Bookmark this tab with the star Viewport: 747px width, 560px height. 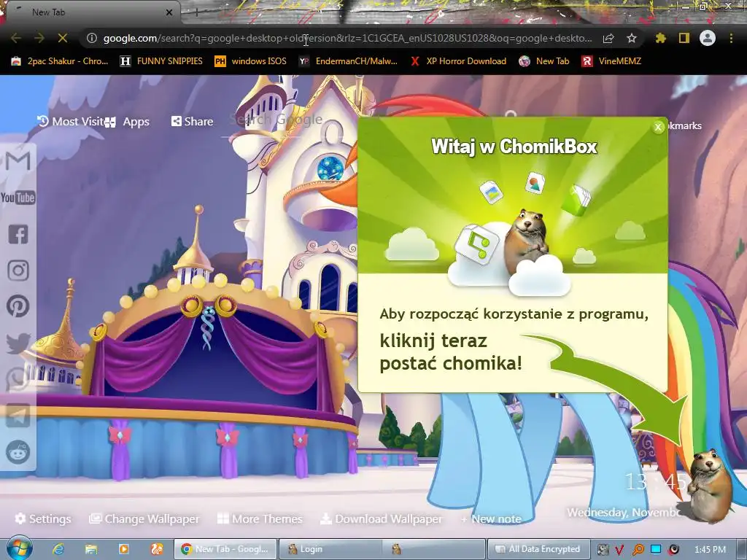[632, 38]
